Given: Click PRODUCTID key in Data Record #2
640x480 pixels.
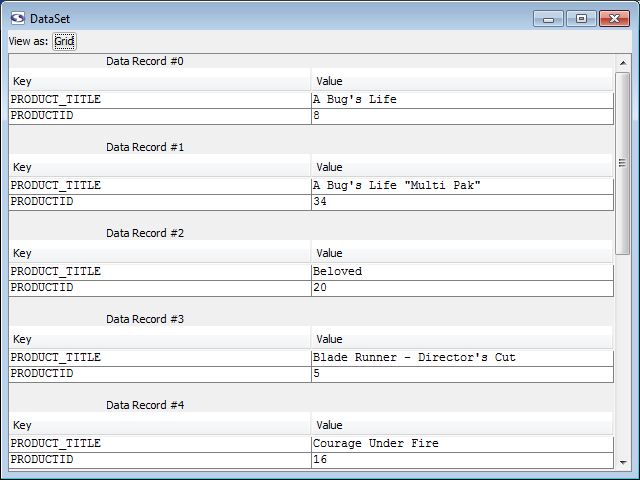Looking at the screenshot, I should coord(160,289).
